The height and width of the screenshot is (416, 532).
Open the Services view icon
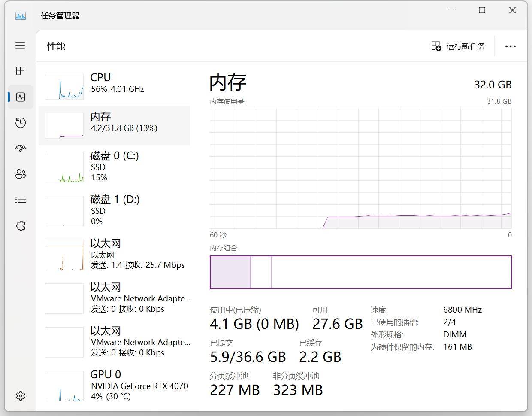(20, 225)
